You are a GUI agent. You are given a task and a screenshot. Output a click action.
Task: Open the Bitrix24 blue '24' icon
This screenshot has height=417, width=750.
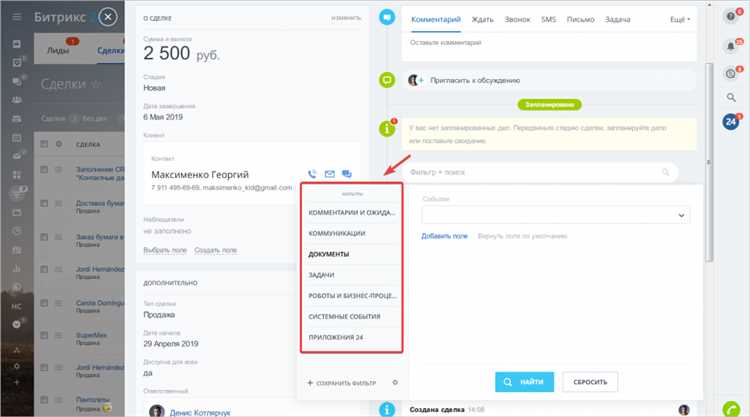pyautogui.click(x=730, y=121)
